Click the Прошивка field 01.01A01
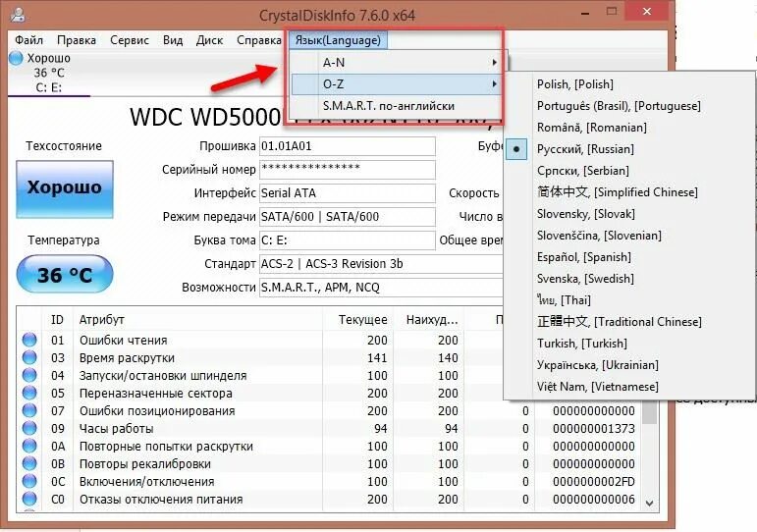757x532 pixels. click(348, 146)
